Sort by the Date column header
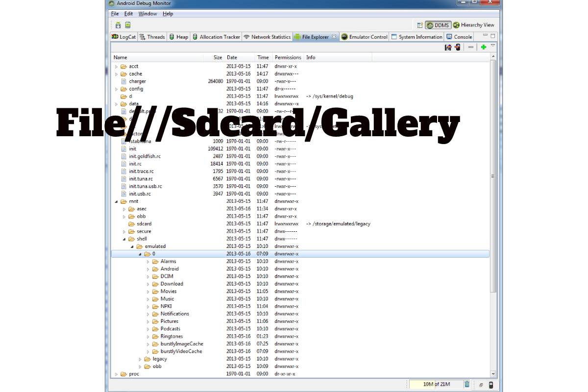The height and width of the screenshot is (392, 588). click(x=240, y=57)
